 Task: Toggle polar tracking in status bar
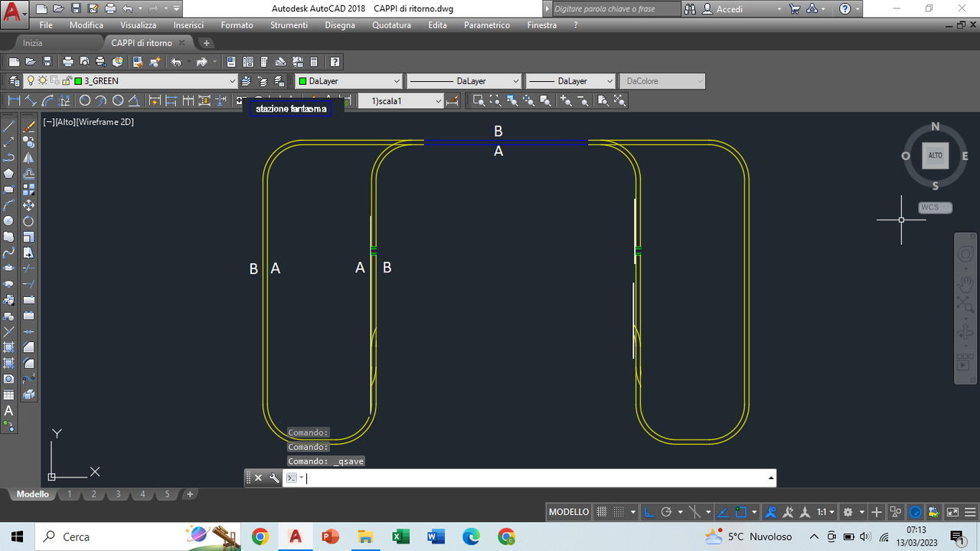point(666,512)
